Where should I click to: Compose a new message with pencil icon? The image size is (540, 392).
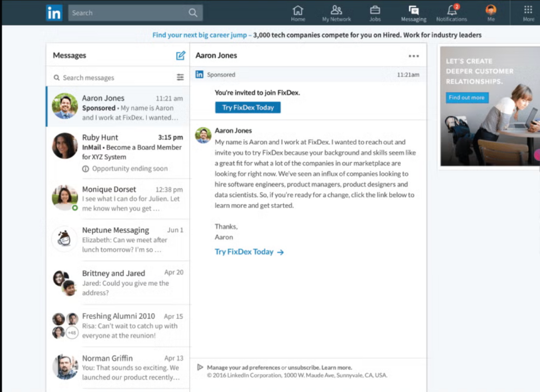pyautogui.click(x=180, y=55)
